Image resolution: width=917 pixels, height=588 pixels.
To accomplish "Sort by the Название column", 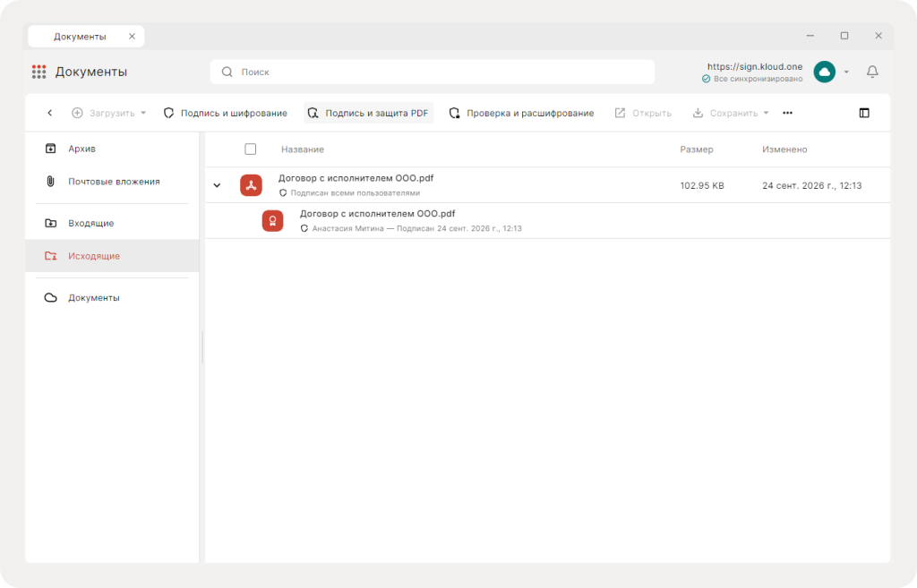I will tap(303, 149).
